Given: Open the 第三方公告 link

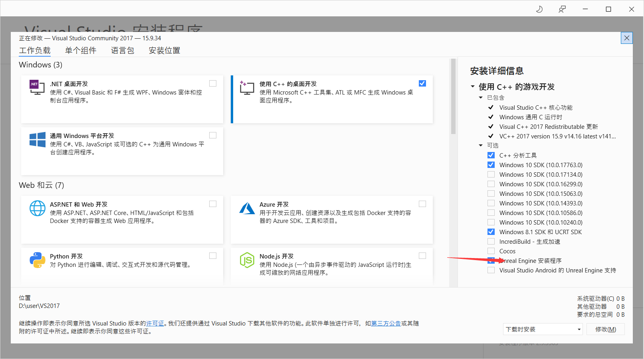Looking at the screenshot, I should pos(386,323).
